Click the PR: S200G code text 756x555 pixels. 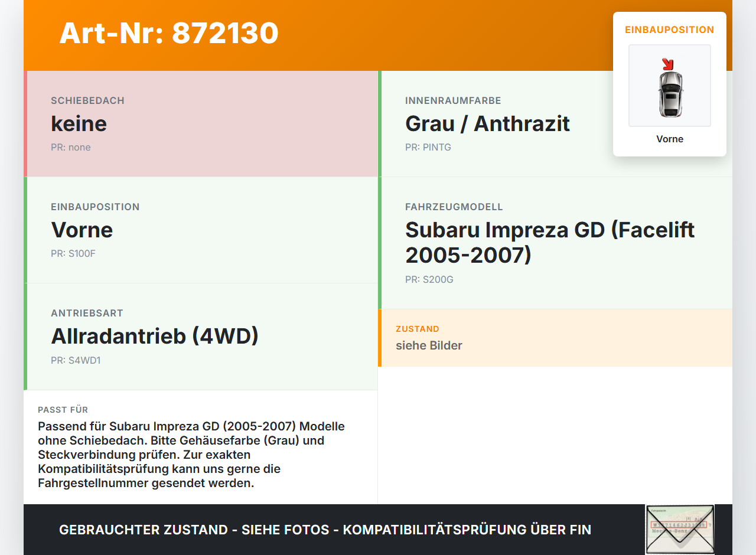click(429, 280)
